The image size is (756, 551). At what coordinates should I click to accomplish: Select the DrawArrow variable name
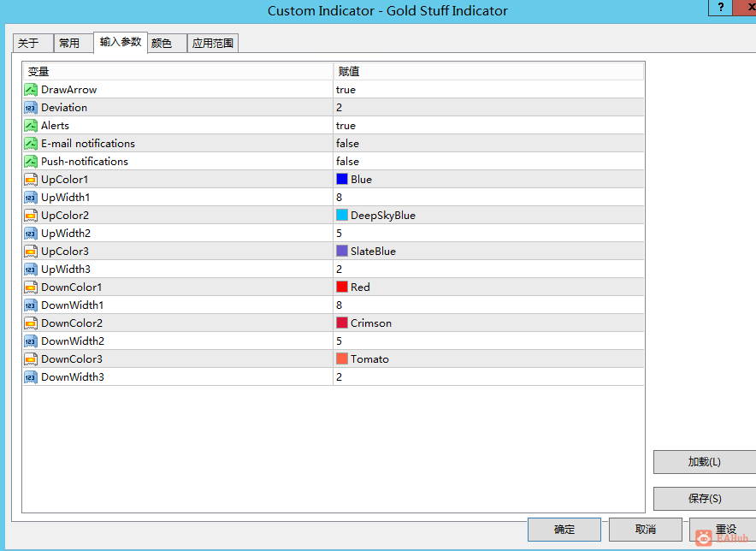tap(69, 90)
